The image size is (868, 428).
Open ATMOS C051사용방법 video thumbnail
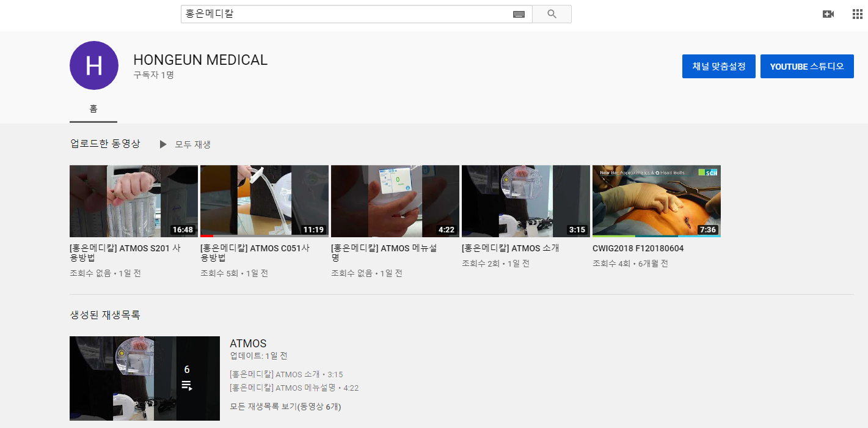[x=264, y=201]
